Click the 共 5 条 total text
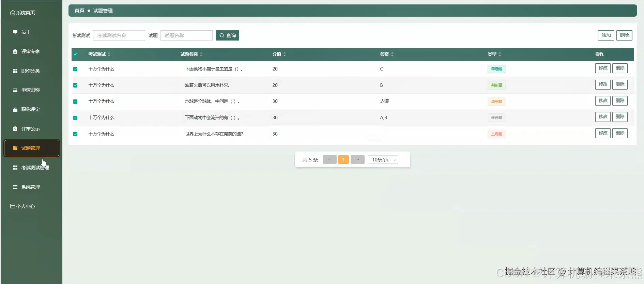Viewport: 644px width, 284px height. coord(310,160)
